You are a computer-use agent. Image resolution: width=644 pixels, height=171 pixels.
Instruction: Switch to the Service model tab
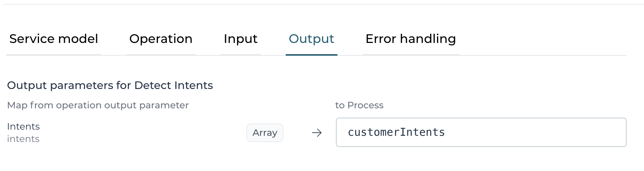pos(54,39)
